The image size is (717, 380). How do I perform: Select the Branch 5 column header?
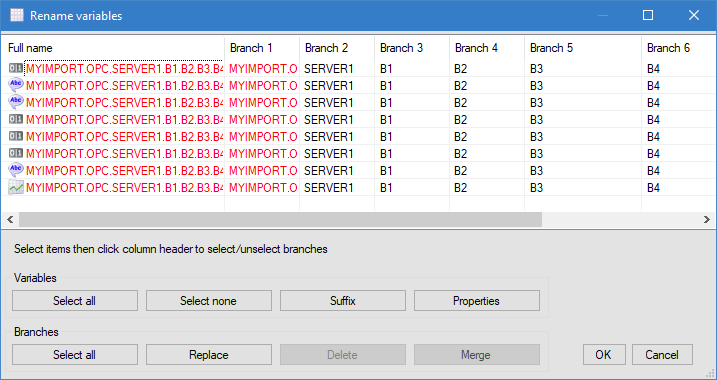[x=583, y=48]
